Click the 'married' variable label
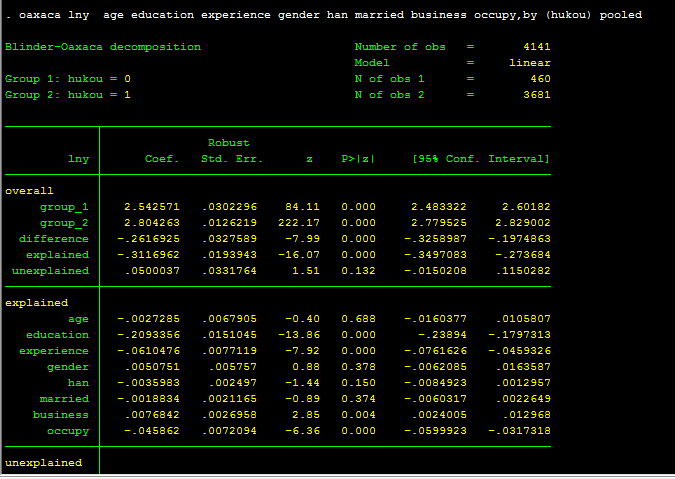Image resolution: width=675 pixels, height=479 pixels. click(x=65, y=399)
